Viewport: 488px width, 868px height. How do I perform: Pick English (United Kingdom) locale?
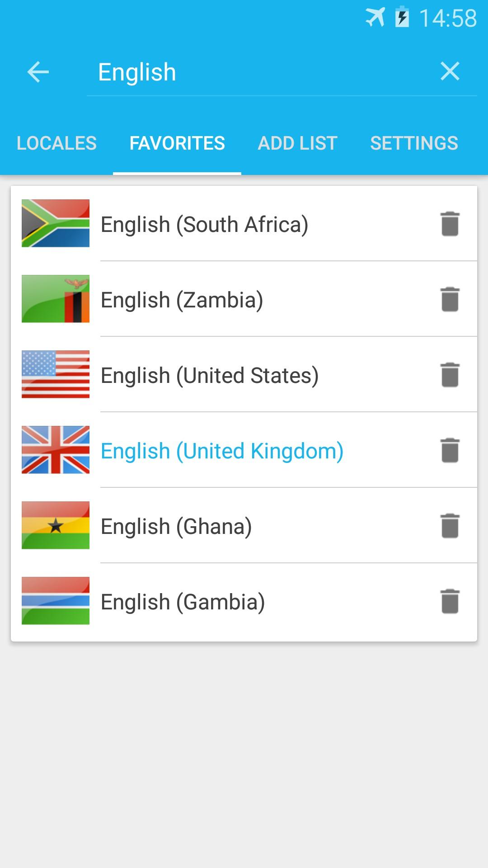(222, 451)
